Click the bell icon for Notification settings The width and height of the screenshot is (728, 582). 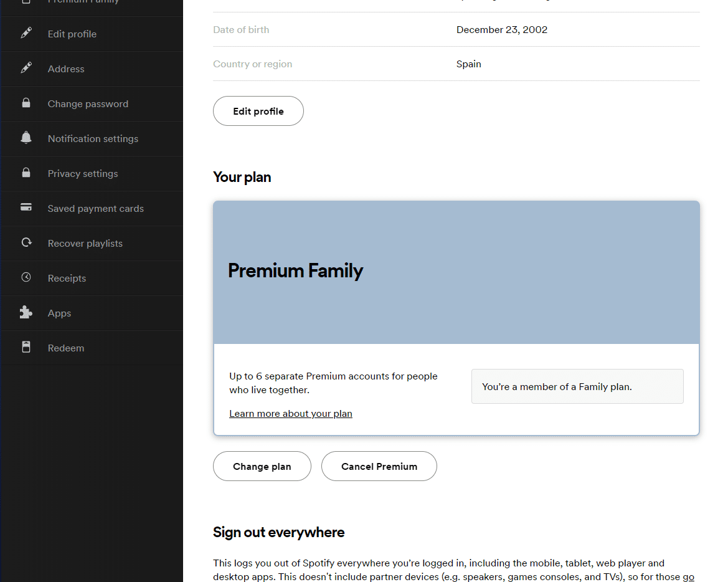pyautogui.click(x=26, y=138)
